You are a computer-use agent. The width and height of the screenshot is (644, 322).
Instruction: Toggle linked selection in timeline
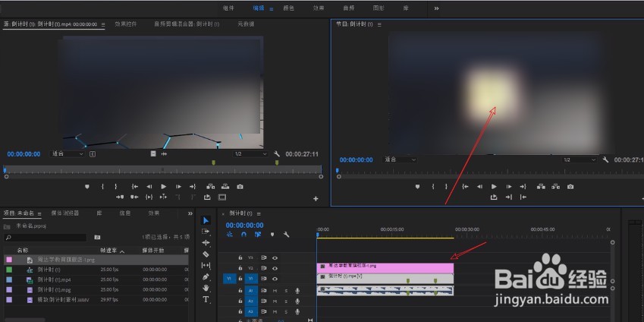pyautogui.click(x=258, y=235)
